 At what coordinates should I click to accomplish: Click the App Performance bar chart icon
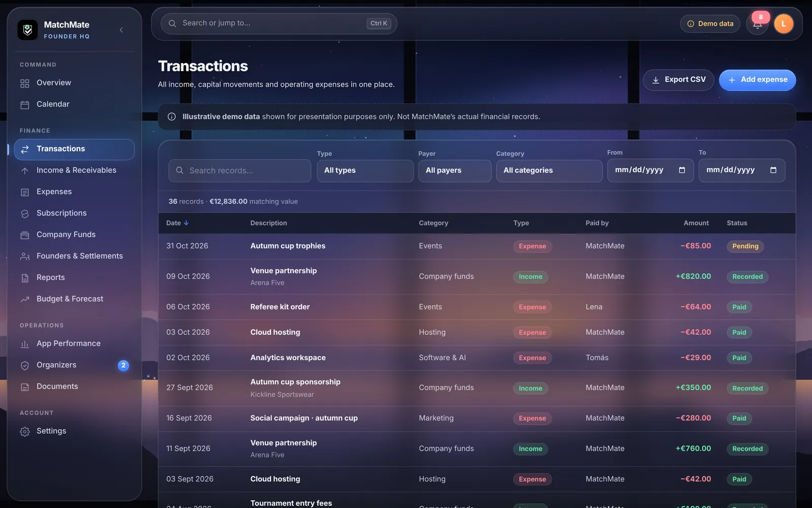pyautogui.click(x=25, y=344)
